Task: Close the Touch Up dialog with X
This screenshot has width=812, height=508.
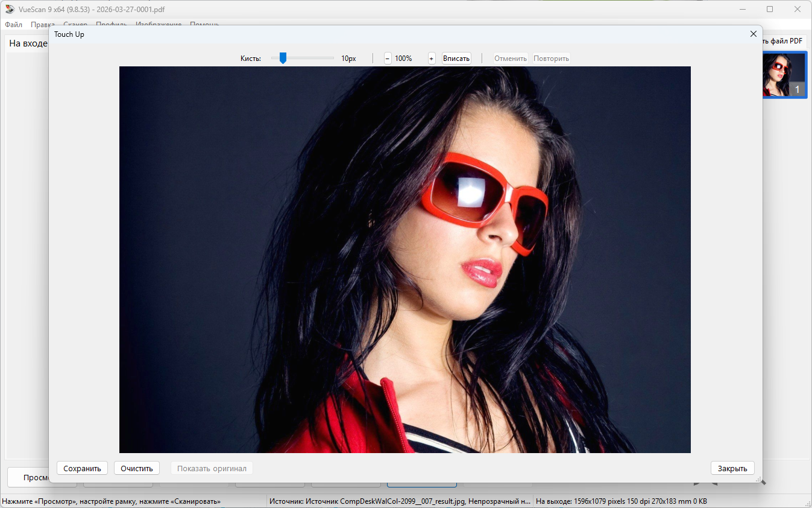Action: point(753,34)
